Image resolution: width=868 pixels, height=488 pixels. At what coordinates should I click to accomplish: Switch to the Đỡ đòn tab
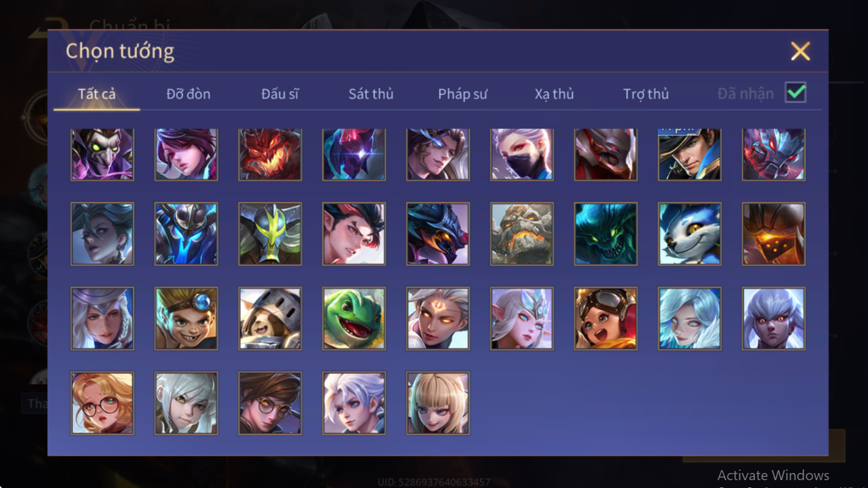click(x=189, y=94)
